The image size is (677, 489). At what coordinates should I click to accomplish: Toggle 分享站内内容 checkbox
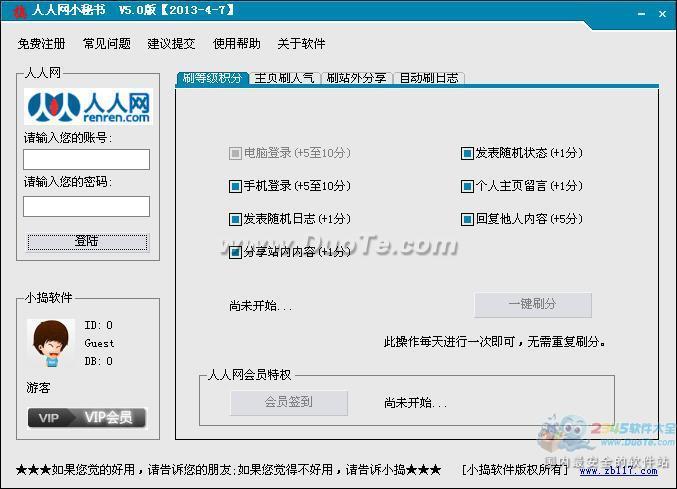click(236, 253)
